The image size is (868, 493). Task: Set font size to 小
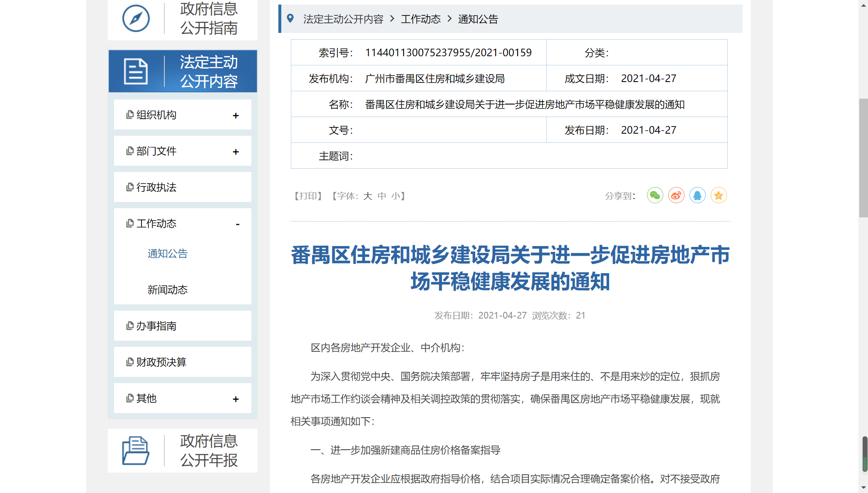coord(395,196)
